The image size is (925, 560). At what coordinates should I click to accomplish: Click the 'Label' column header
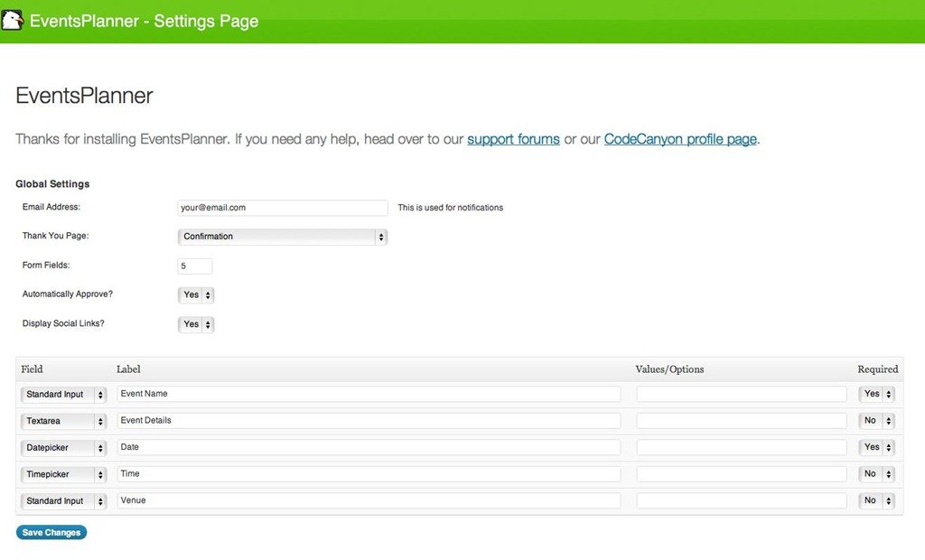point(128,369)
